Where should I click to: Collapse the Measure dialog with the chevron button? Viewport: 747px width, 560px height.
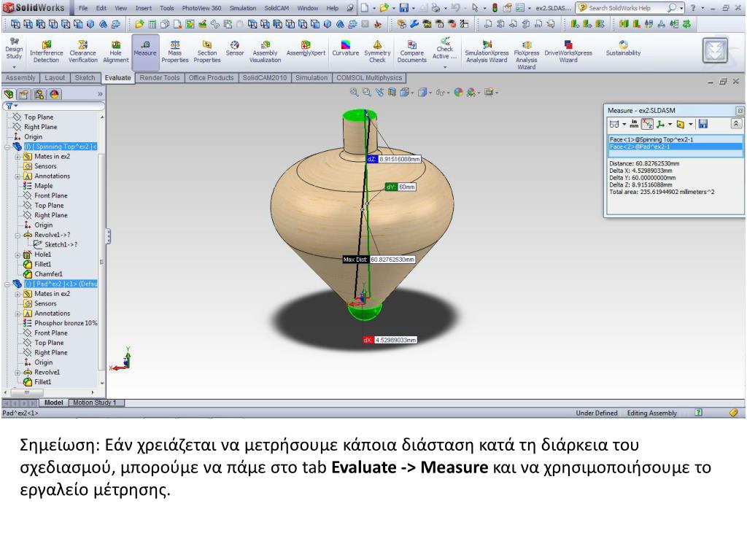click(735, 124)
